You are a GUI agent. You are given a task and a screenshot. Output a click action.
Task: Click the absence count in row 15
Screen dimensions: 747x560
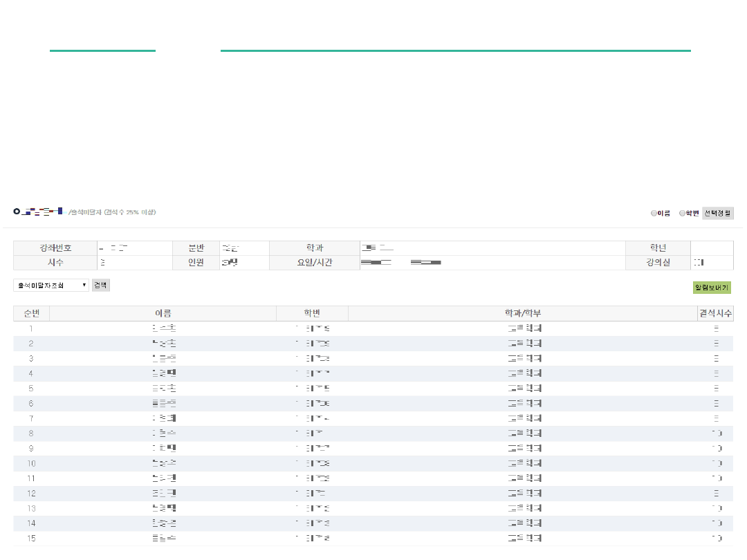[716, 539]
